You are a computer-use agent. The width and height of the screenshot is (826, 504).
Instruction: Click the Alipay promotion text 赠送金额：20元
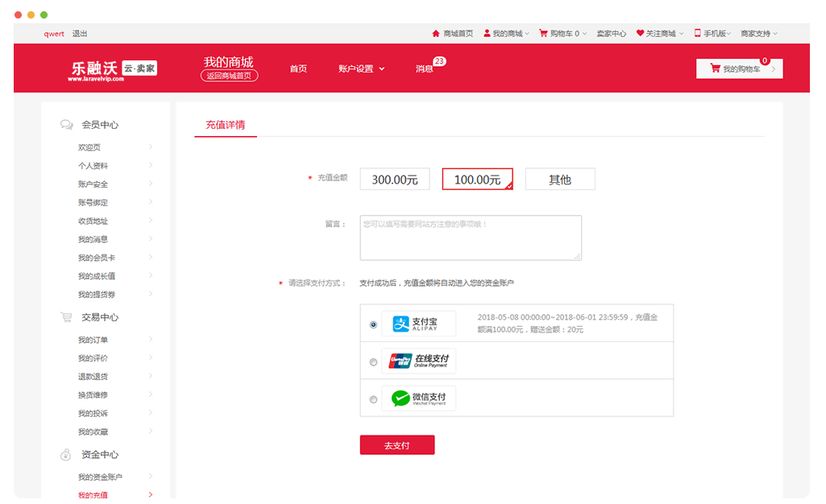(557, 330)
